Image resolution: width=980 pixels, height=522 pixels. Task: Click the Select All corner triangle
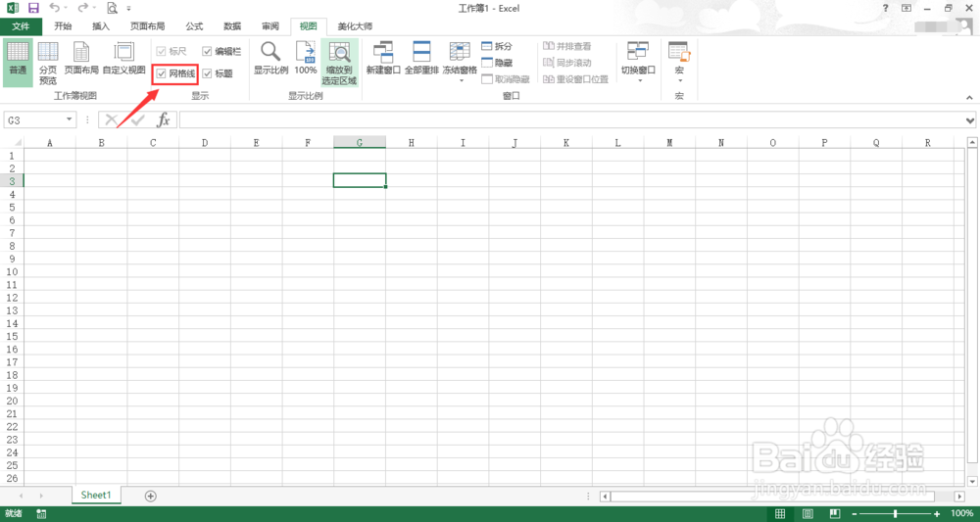tap(18, 144)
